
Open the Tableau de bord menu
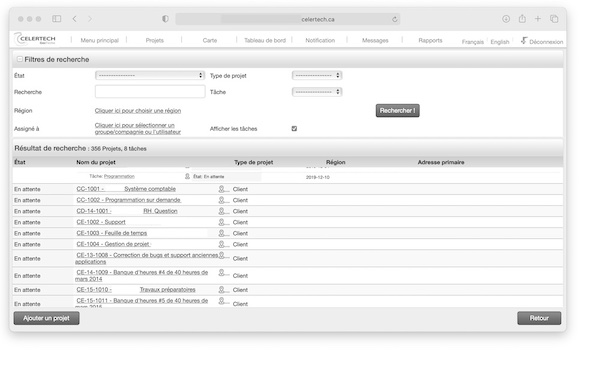(x=265, y=40)
